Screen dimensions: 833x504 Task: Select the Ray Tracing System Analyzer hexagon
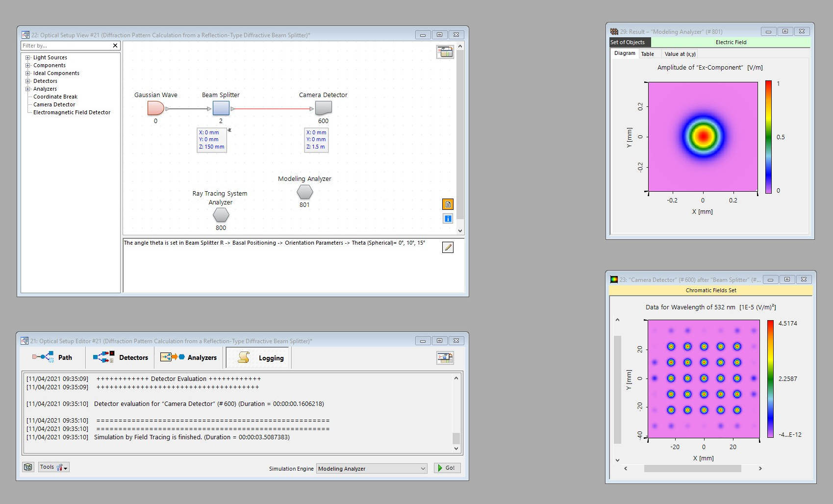coord(221,215)
